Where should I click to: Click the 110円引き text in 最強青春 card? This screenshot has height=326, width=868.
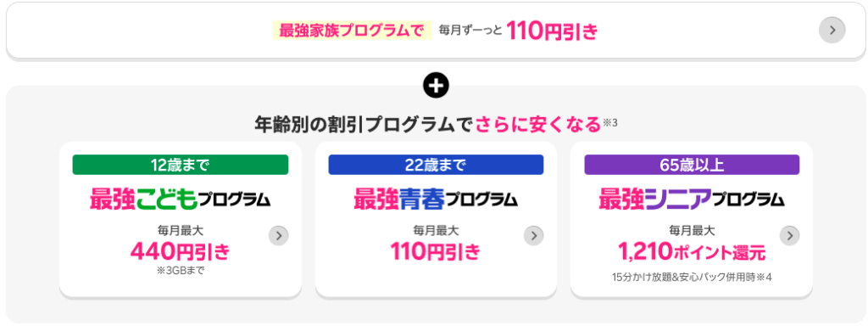(x=437, y=252)
